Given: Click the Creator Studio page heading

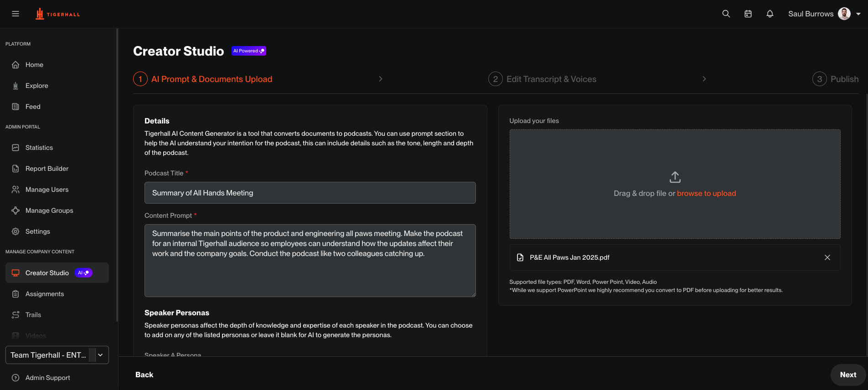Looking at the screenshot, I should pos(179,51).
